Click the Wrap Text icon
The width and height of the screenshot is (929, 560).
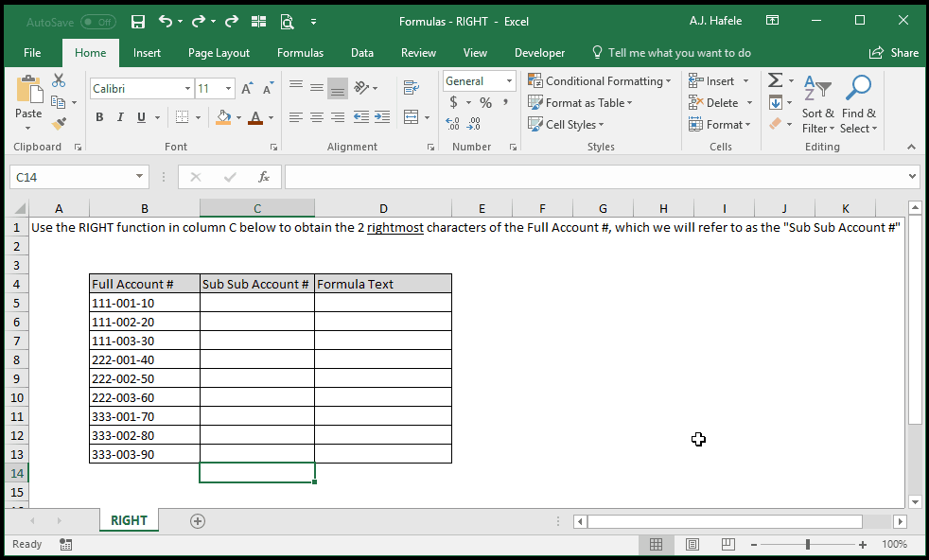pos(412,88)
